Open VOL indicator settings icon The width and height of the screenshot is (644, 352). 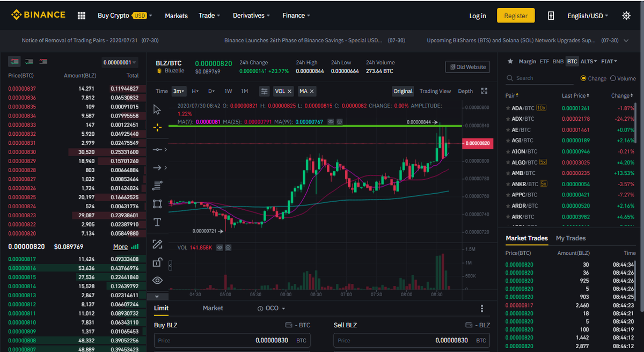click(228, 248)
